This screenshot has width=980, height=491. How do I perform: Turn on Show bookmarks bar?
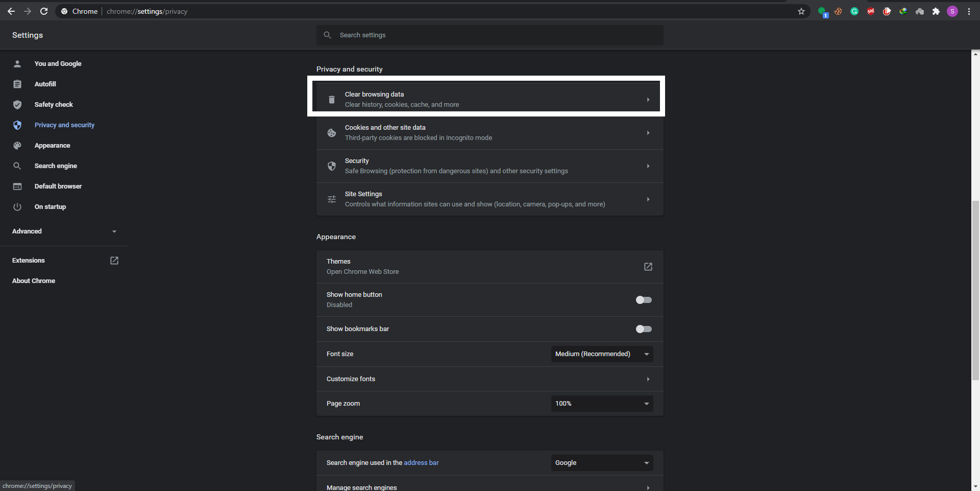point(643,329)
